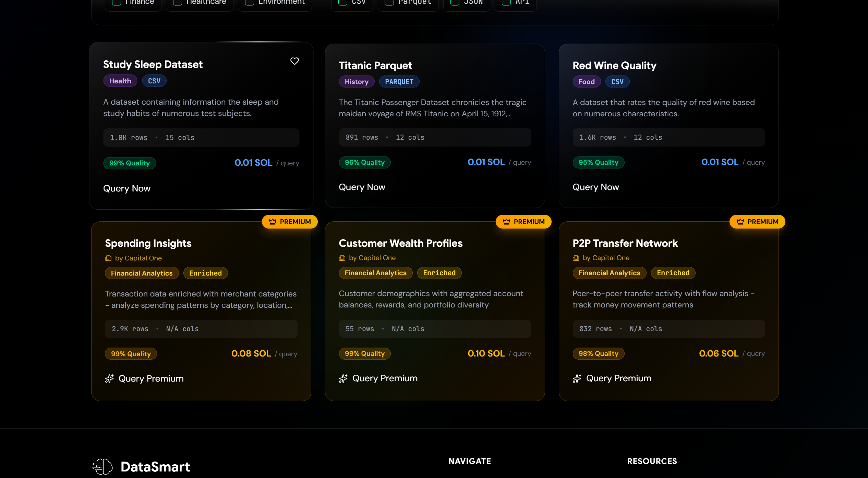Enable the Healthcare filter checkbox
Viewport: 868px width, 478px height.
click(177, 2)
